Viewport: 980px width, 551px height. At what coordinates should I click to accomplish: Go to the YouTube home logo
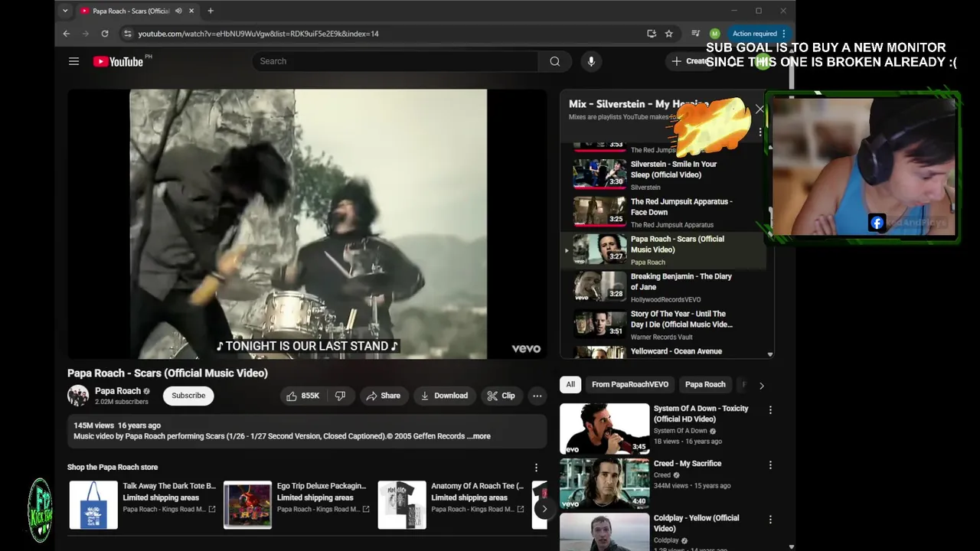coord(119,61)
